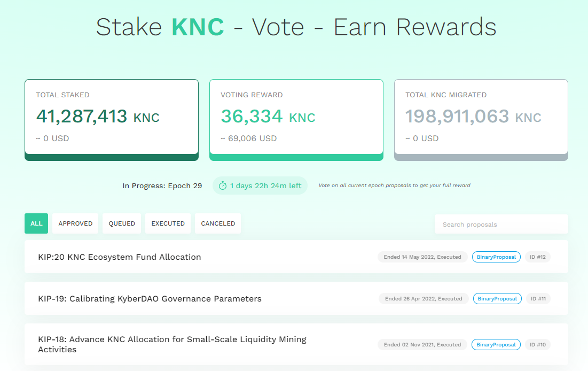
Task: Focus the Search proposals field
Action: point(501,224)
